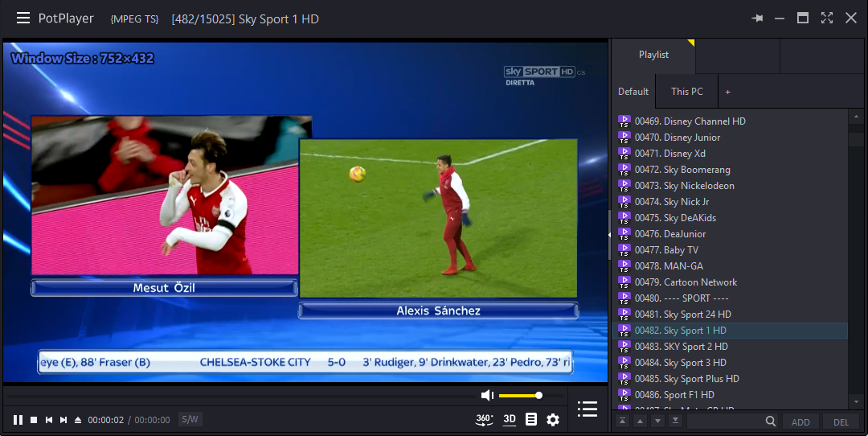Viewport: 868px width, 436px height.
Task: Select 00485. Sky Sport Plus HD
Action: (x=731, y=378)
